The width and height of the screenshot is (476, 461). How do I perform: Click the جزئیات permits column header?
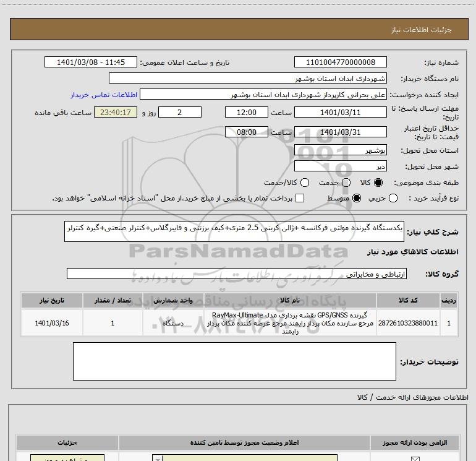pos(67,442)
